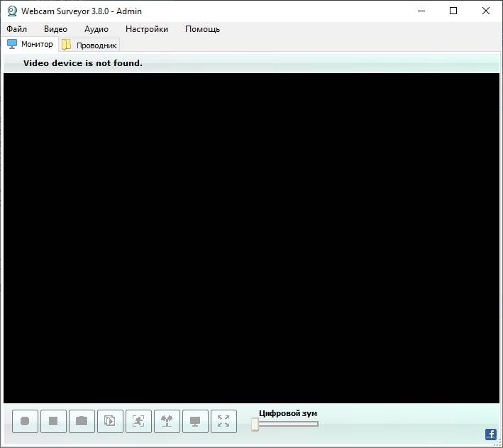The height and width of the screenshot is (448, 503).
Task: Click the monitor display toolbar button
Action: pyautogui.click(x=195, y=421)
